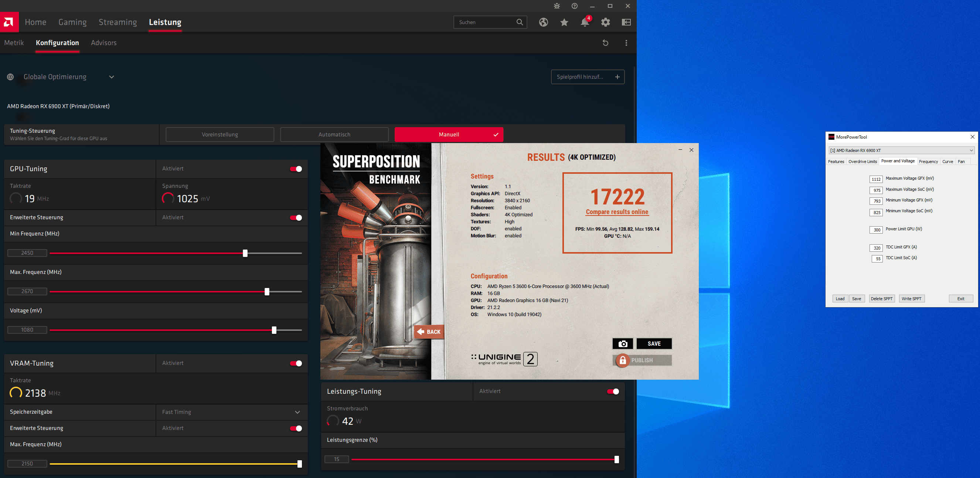Open the AMD Radeon RX 6900 XT device dropdown
The height and width of the screenshot is (478, 980).
tap(901, 150)
